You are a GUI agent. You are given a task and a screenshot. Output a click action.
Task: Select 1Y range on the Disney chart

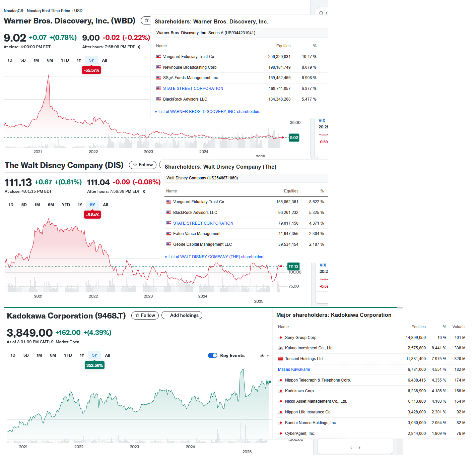pos(80,205)
